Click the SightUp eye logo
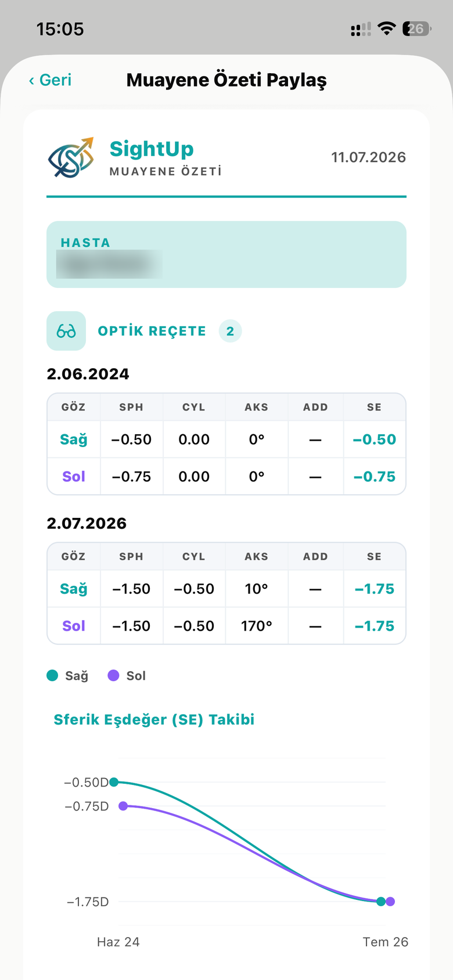 71,158
